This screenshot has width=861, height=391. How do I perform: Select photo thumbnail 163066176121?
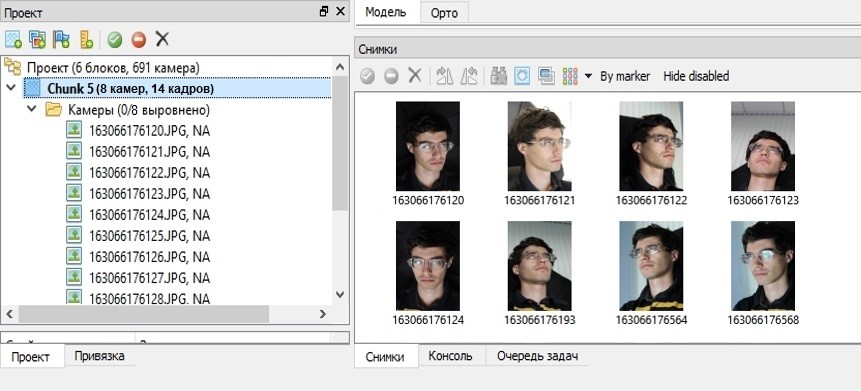point(539,146)
